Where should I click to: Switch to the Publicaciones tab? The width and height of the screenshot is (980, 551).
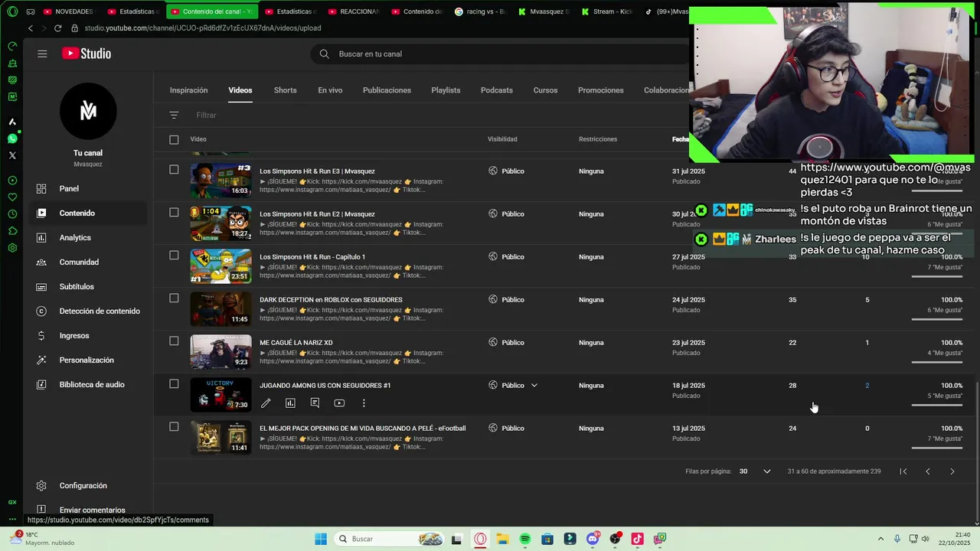(x=387, y=90)
